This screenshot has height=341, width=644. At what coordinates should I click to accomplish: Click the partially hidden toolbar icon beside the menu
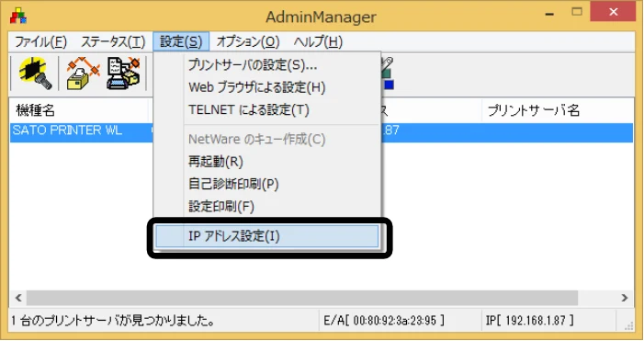pyautogui.click(x=388, y=74)
